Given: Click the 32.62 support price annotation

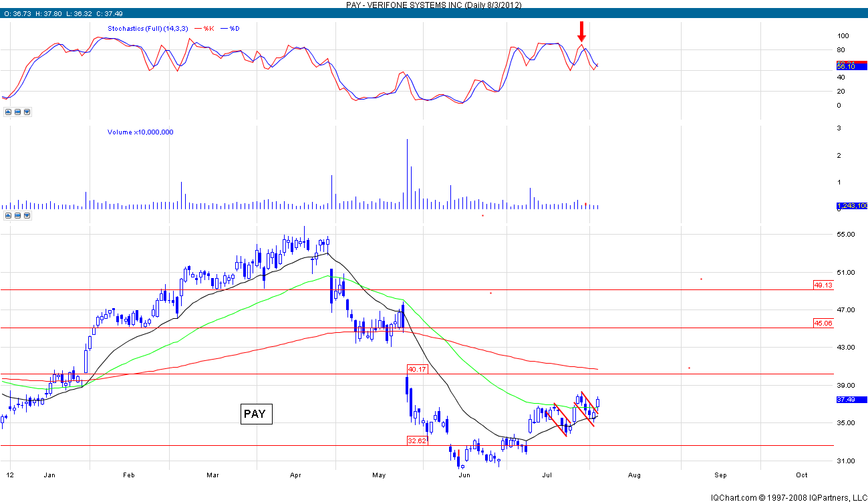Looking at the screenshot, I should [416, 441].
